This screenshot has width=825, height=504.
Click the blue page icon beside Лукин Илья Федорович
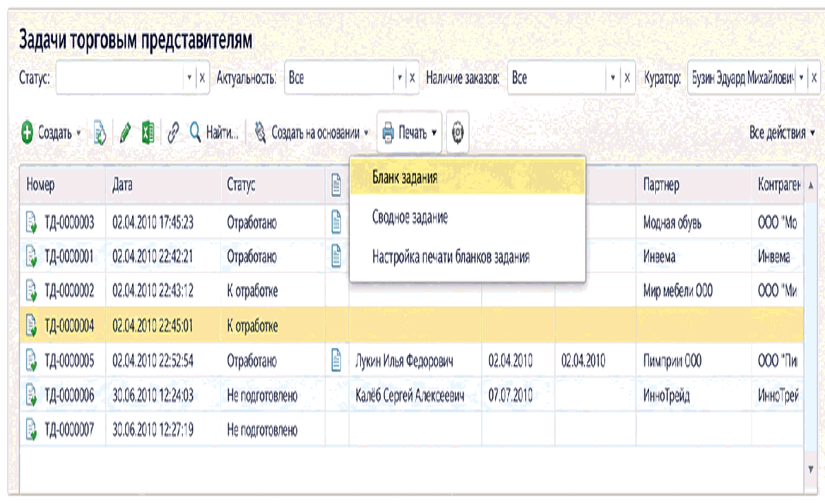(337, 360)
